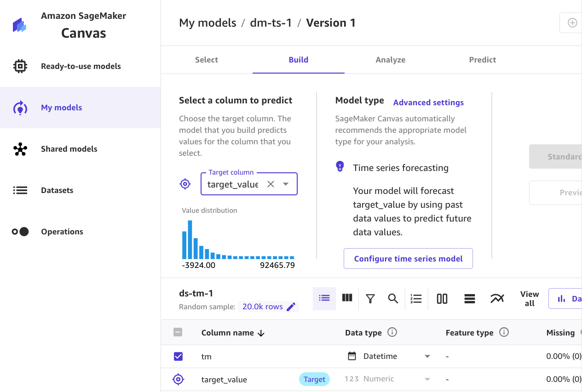
Task: Open the Predict tab
Action: point(483,60)
